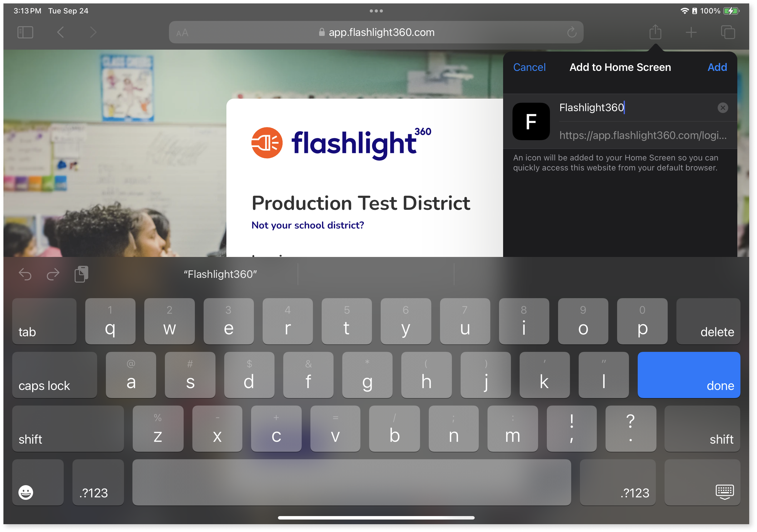Reload the flashlight360 page

(x=572, y=32)
